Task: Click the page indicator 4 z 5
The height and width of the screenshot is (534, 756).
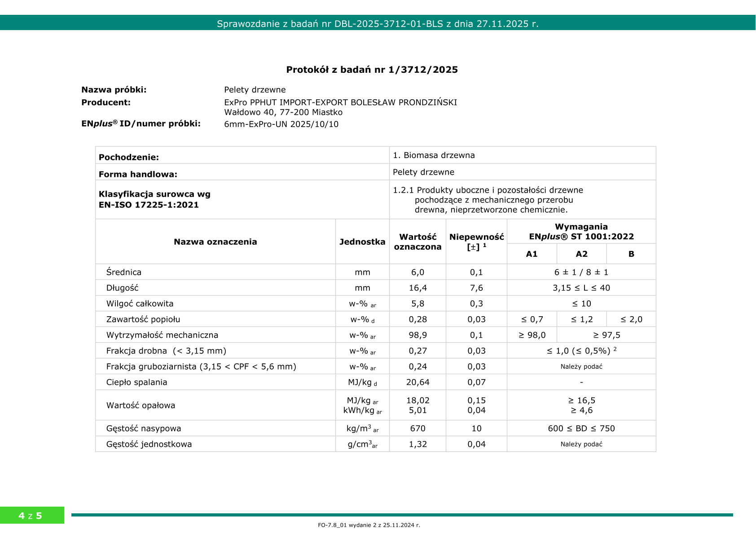Action: 29,516
